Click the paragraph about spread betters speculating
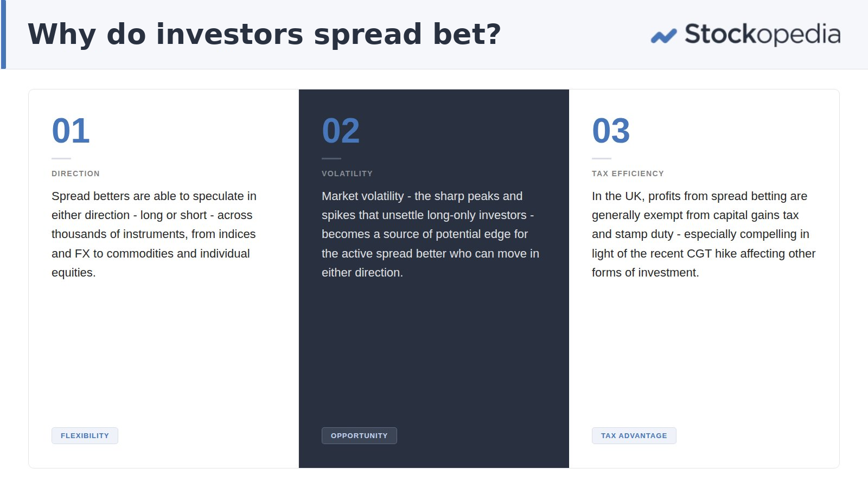Screen dimensions: 868x488 155,234
